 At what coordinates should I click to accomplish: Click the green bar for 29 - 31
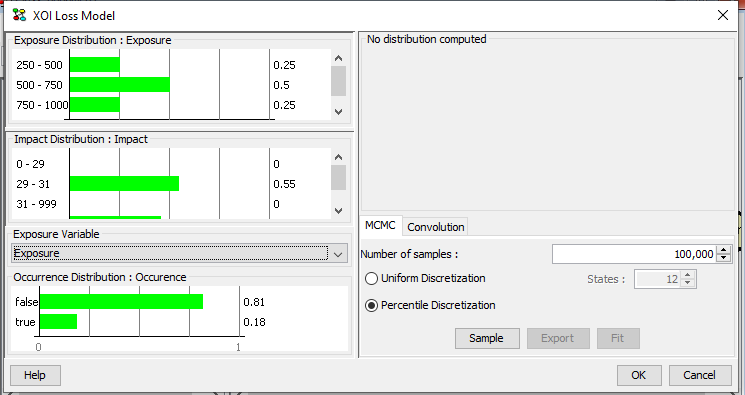[124, 183]
